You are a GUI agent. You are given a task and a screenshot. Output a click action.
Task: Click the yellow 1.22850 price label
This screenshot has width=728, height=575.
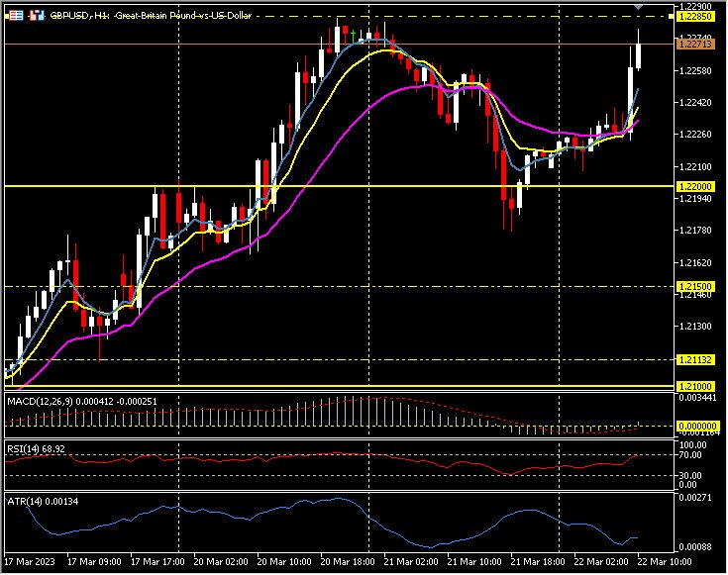[696, 17]
